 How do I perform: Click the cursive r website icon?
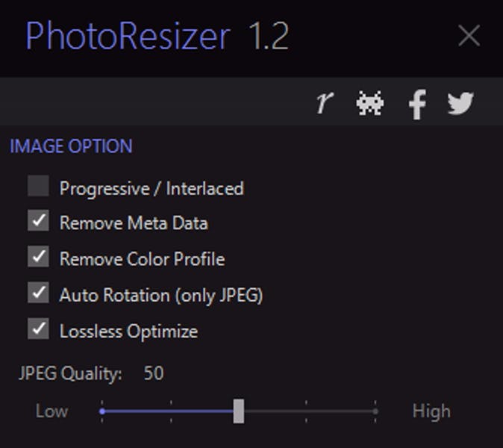click(x=323, y=103)
